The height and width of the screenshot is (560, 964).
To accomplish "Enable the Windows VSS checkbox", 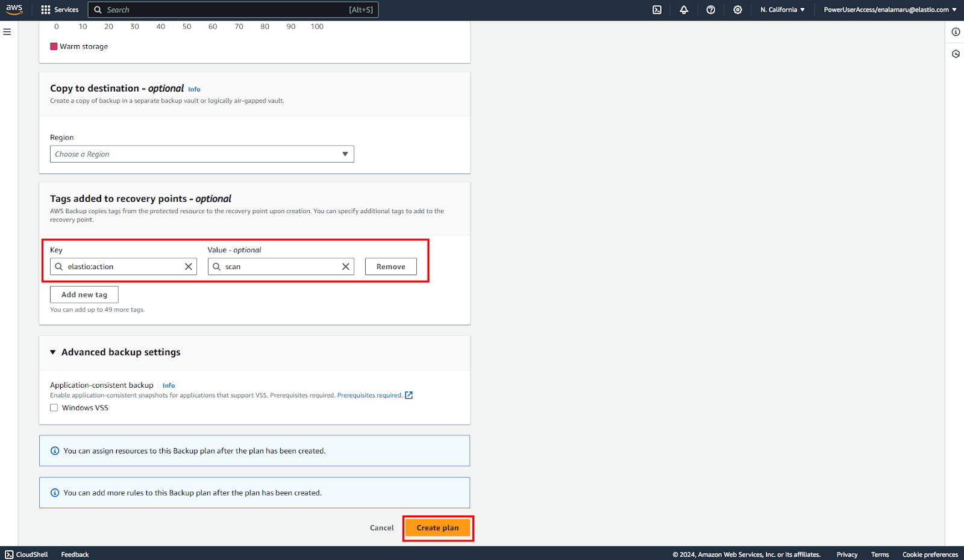I will pos(54,408).
